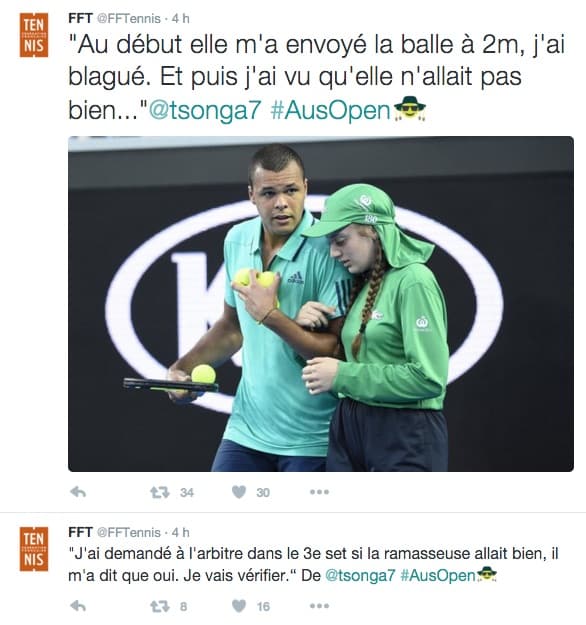Open more options on second tweet

[x=319, y=606]
